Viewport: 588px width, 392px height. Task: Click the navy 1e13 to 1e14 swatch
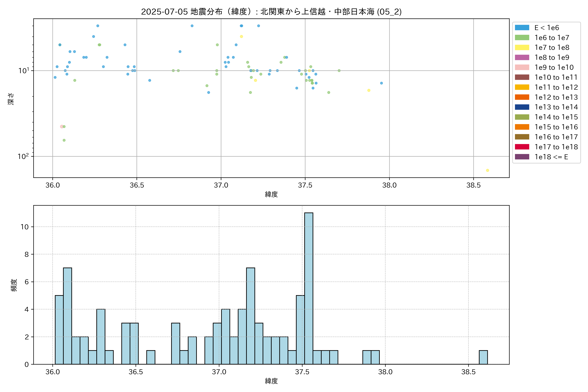coord(522,107)
